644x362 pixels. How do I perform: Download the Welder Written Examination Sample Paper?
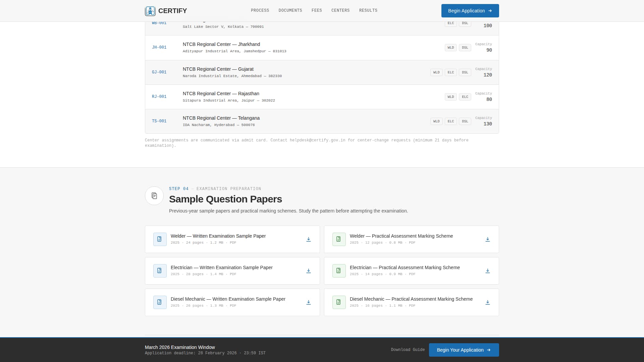[309, 239]
